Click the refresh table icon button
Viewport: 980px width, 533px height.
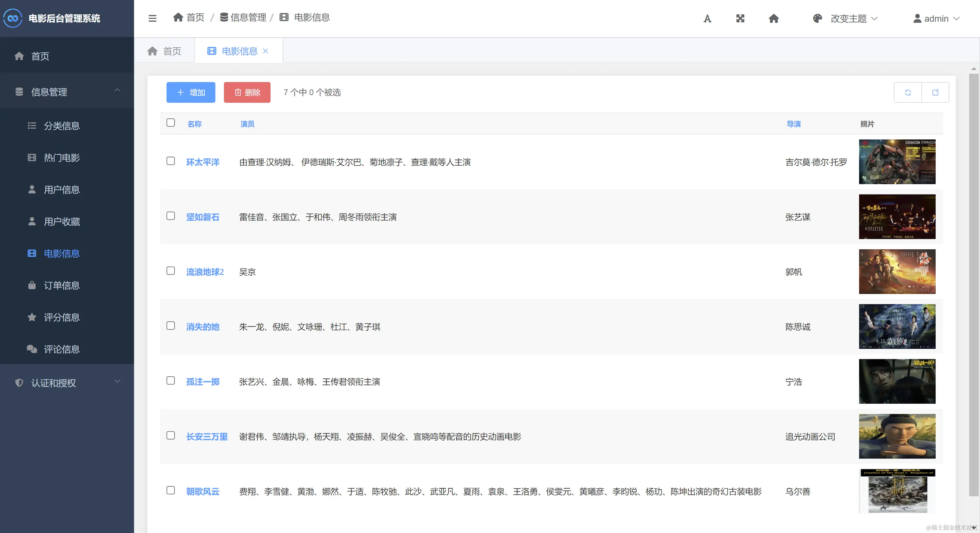[908, 92]
